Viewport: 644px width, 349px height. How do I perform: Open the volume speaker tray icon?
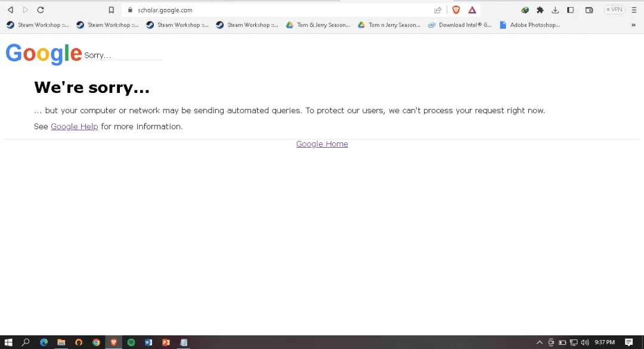coord(585,342)
